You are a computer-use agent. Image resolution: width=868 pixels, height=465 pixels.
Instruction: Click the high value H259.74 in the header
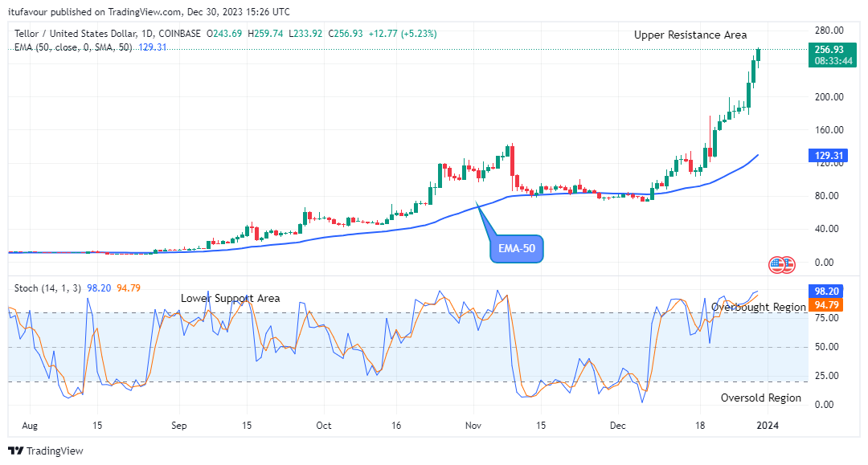click(x=265, y=34)
